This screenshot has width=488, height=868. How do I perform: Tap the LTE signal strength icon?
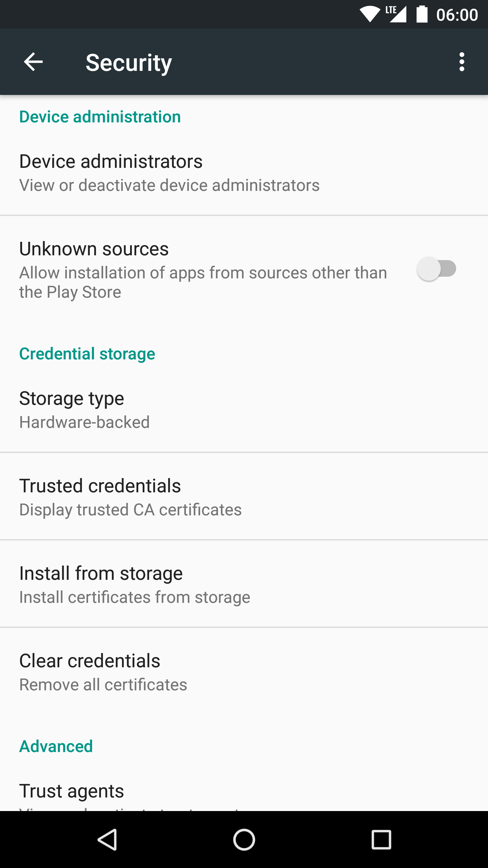[x=396, y=14]
